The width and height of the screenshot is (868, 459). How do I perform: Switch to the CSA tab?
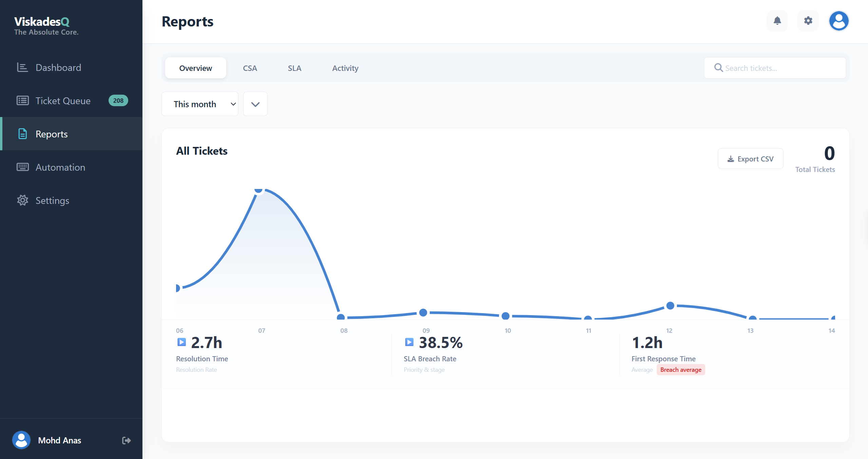[250, 68]
